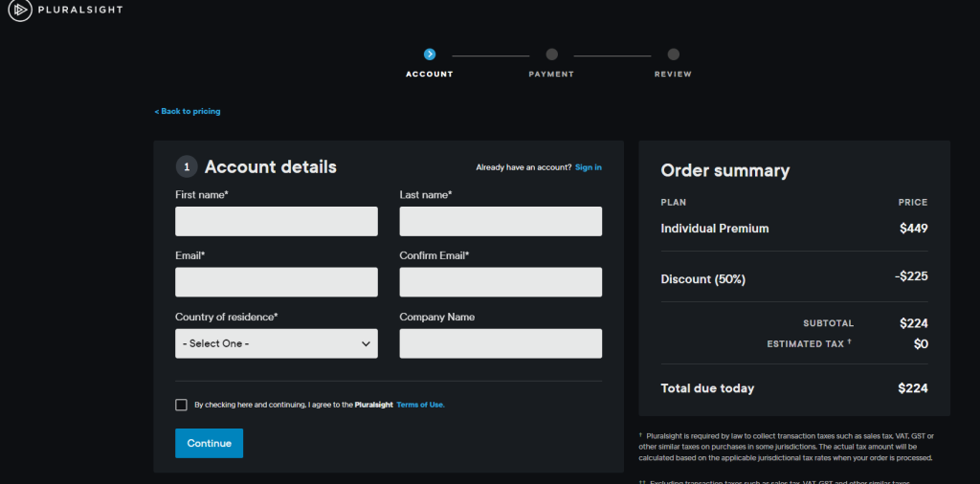Click the -$225 discount amount
Image resolution: width=980 pixels, height=484 pixels.
pyautogui.click(x=911, y=276)
